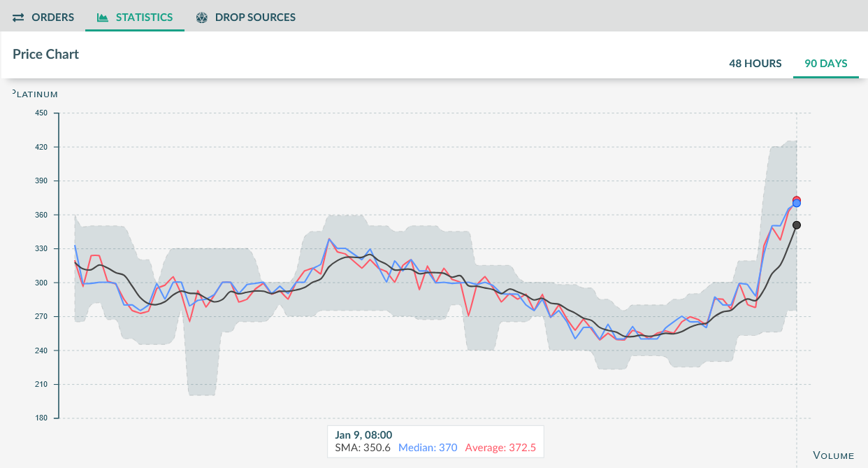Click the drop sources relic icon
Screen dimensions: 868x468
point(202,17)
